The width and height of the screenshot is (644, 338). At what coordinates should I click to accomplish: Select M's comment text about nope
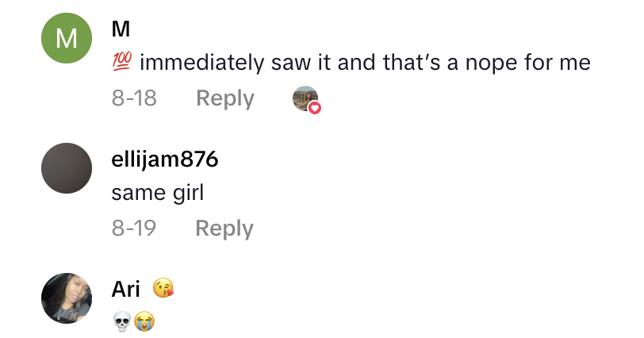(365, 62)
